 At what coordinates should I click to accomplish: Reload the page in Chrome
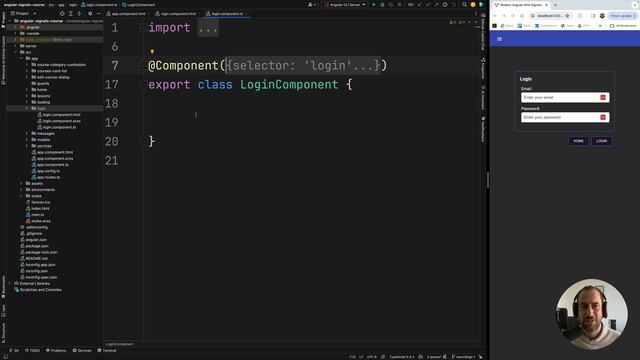click(x=513, y=16)
